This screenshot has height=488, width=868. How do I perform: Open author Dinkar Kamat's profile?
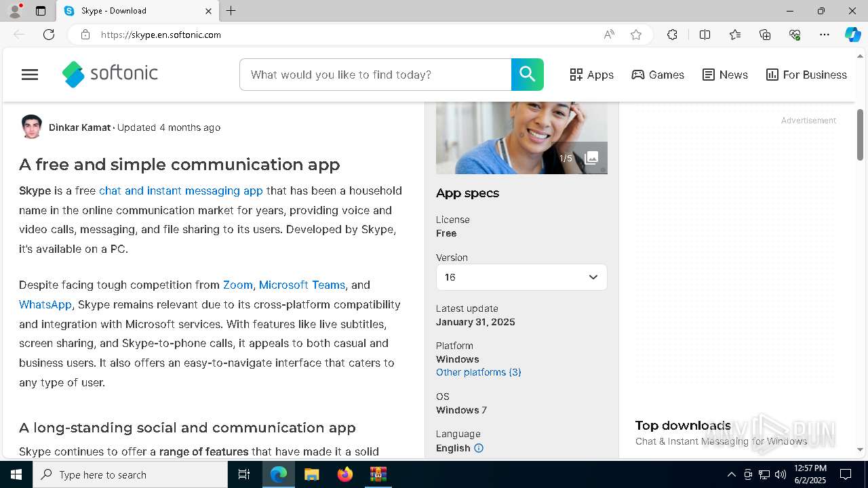click(79, 127)
